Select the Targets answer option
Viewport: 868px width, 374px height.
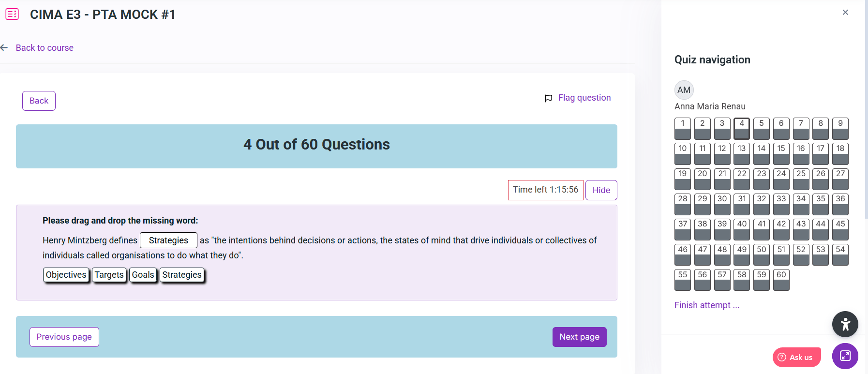point(109,275)
